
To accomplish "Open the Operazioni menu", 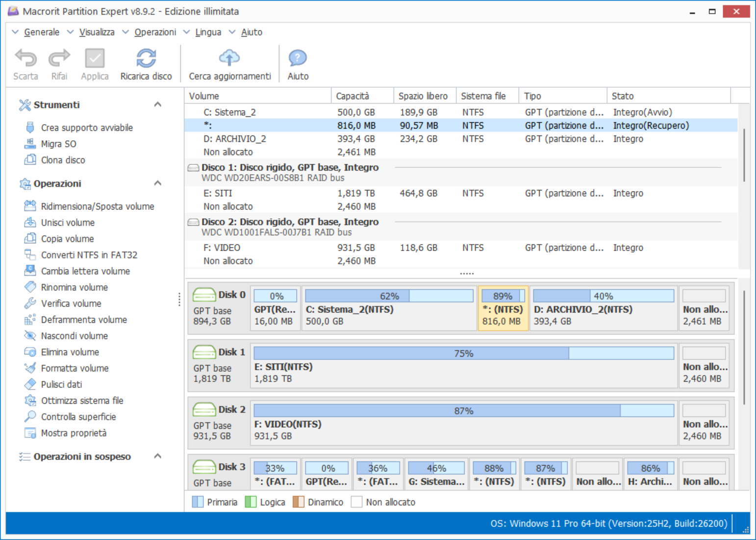I will [x=155, y=32].
